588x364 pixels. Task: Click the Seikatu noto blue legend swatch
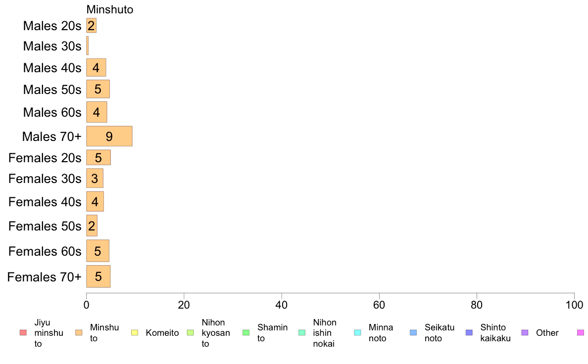tap(413, 332)
